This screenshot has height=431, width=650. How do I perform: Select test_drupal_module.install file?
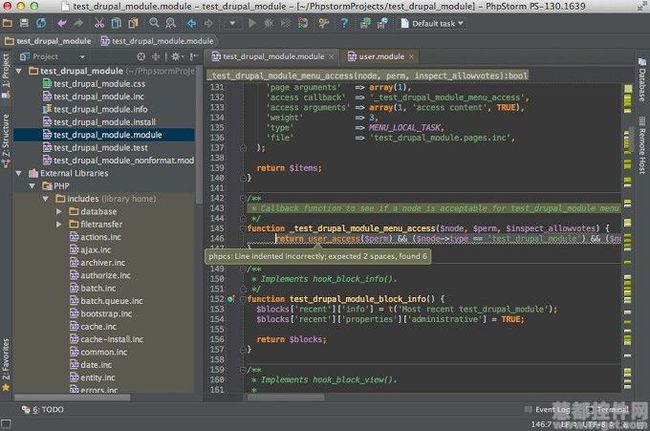click(x=104, y=122)
